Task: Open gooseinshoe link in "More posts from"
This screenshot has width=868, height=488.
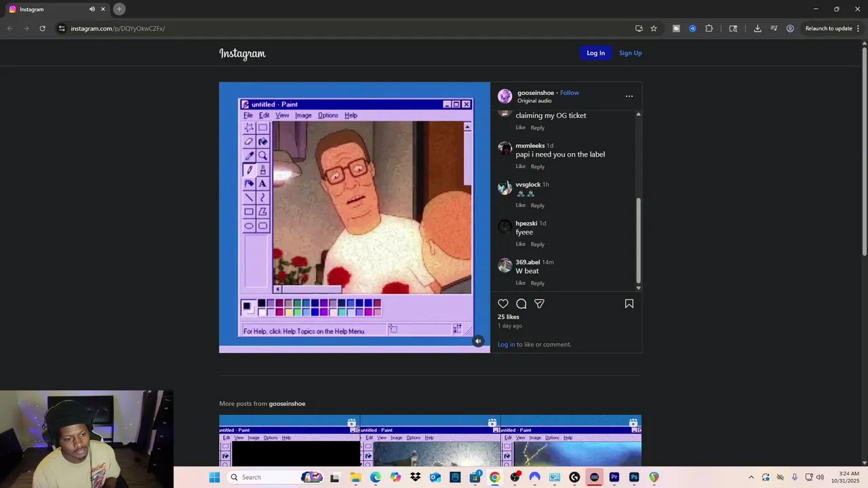Action: (287, 404)
